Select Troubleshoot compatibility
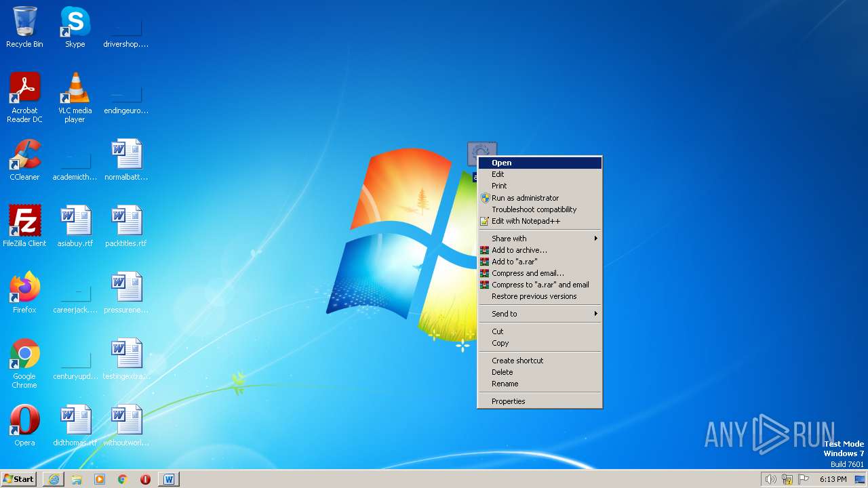Image resolution: width=868 pixels, height=488 pixels. coord(540,209)
